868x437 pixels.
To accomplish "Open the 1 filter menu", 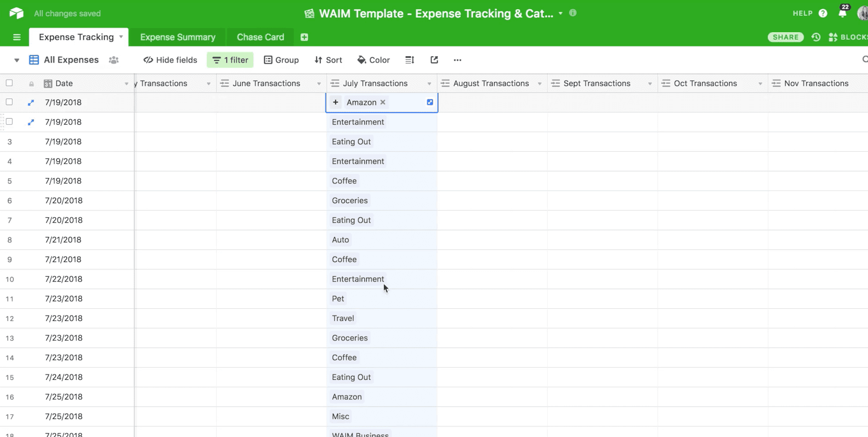I will click(x=230, y=60).
